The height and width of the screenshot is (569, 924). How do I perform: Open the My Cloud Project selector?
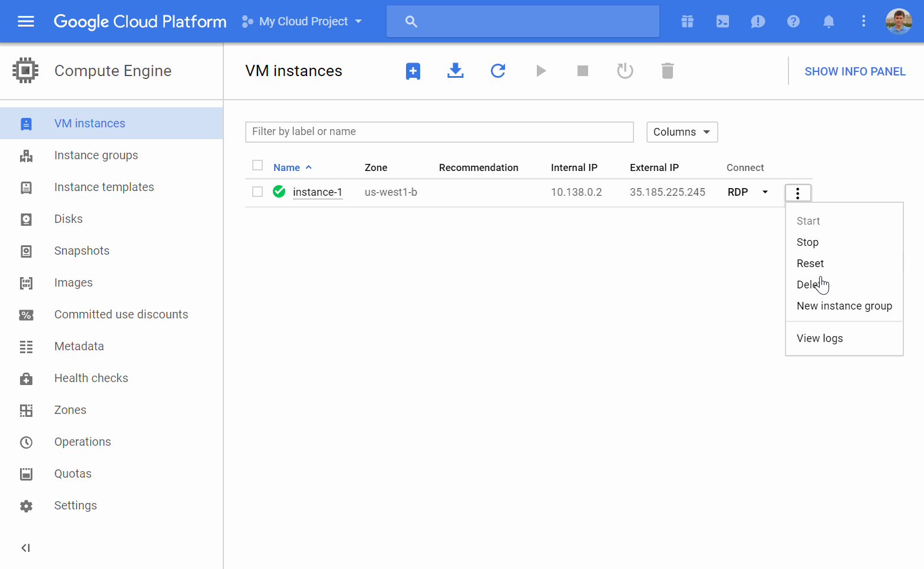click(302, 22)
